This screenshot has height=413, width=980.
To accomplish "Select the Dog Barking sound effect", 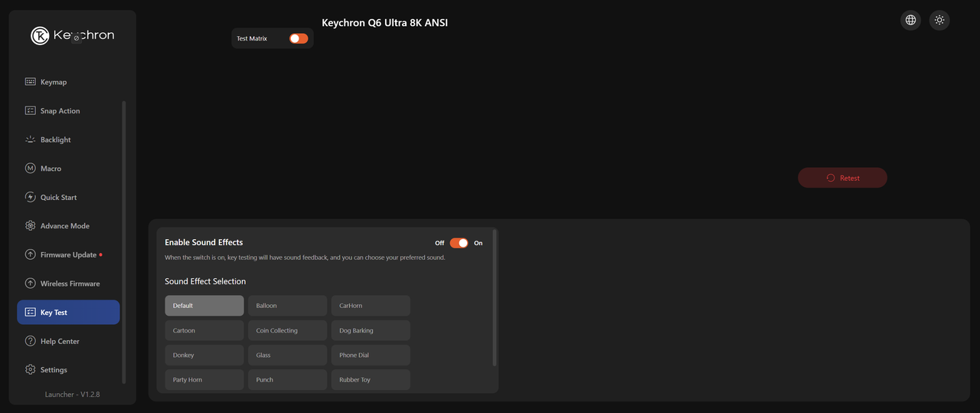I will (x=371, y=330).
